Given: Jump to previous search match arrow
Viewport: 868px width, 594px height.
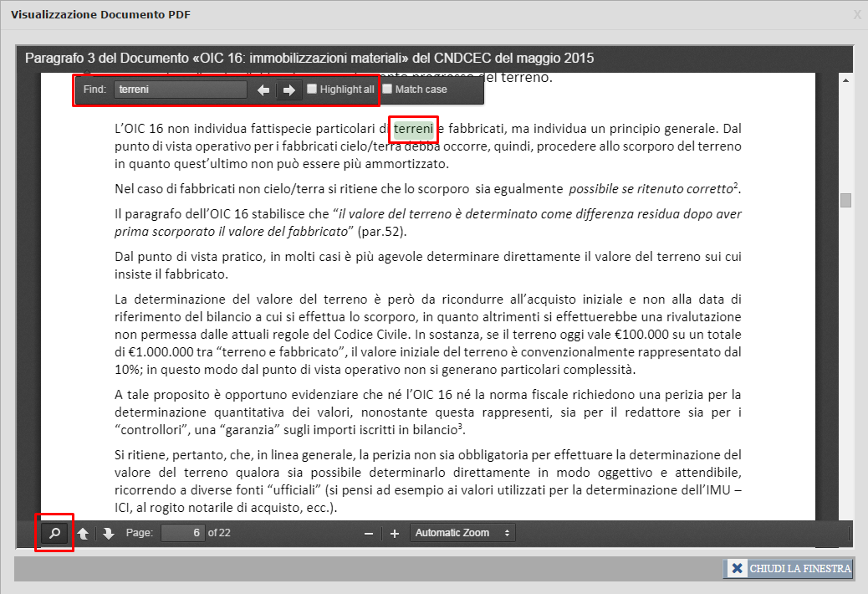Looking at the screenshot, I should (263, 90).
